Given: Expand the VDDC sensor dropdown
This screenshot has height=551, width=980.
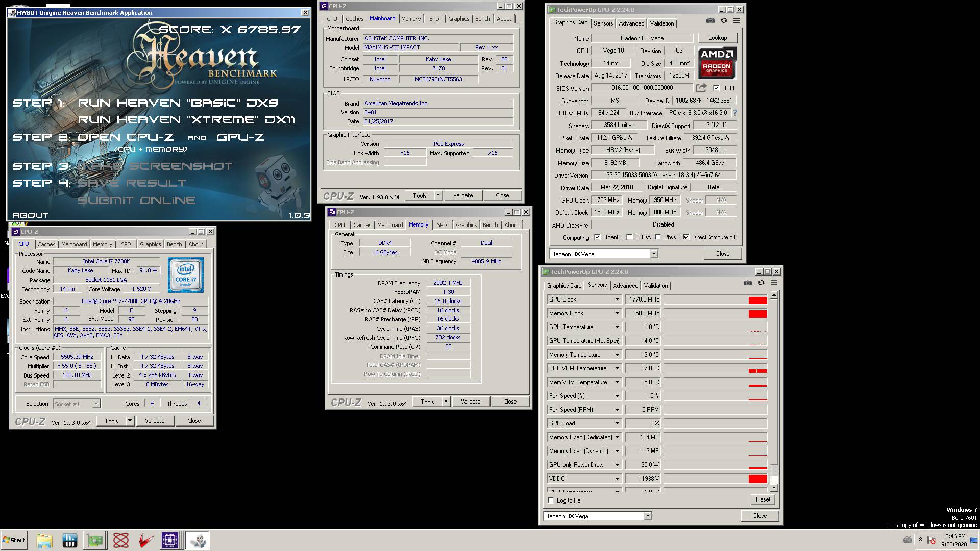Looking at the screenshot, I should pyautogui.click(x=617, y=479).
